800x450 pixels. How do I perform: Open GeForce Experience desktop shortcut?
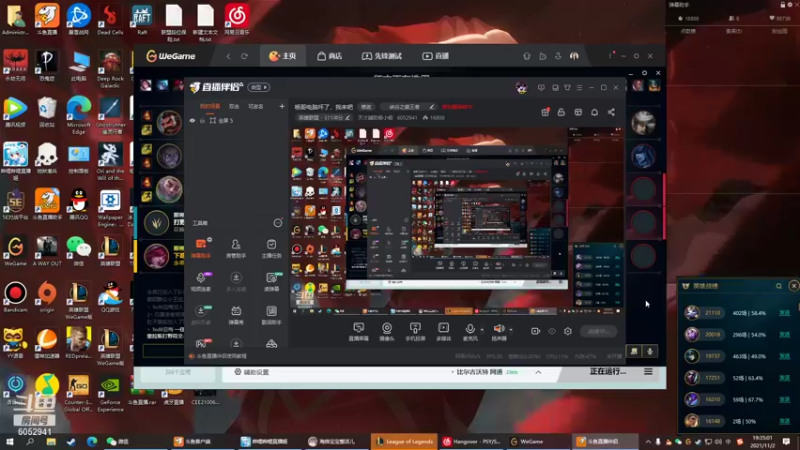[110, 394]
